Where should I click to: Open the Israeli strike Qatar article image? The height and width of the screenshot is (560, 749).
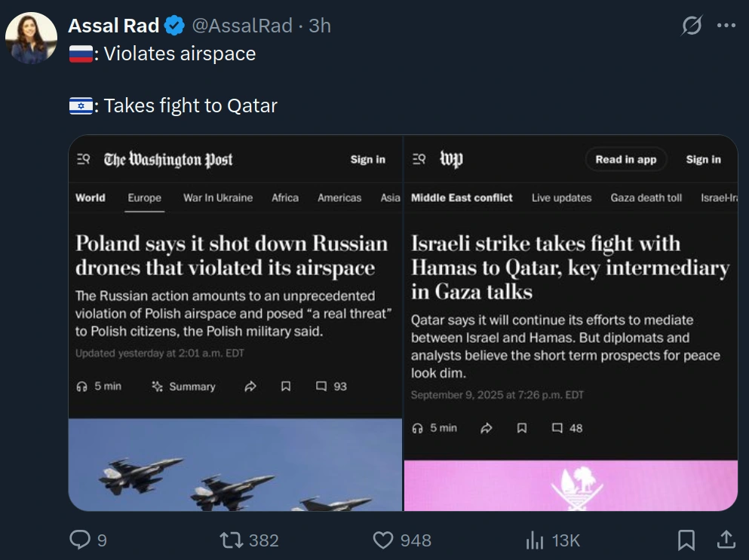point(570,323)
